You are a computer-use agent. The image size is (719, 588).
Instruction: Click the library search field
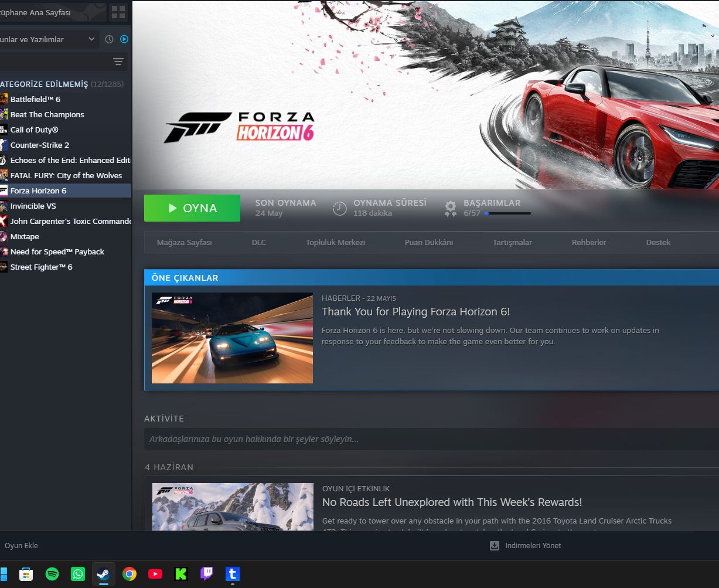54,62
